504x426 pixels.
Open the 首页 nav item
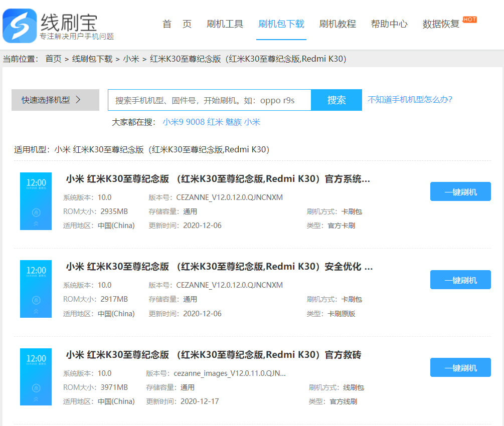(177, 24)
